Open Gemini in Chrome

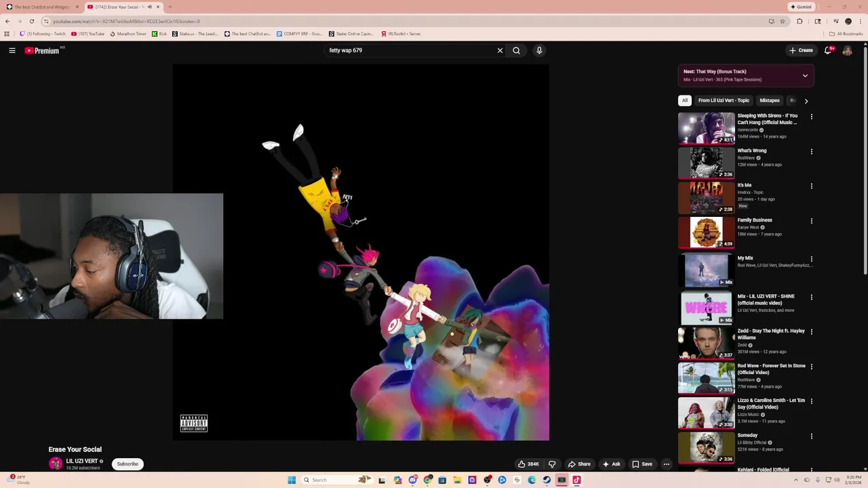click(801, 7)
